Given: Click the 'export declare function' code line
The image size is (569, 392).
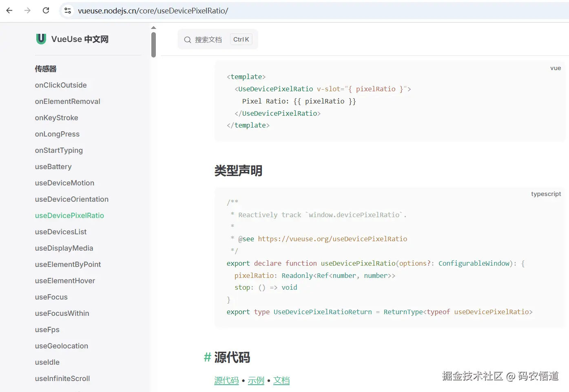Looking at the screenshot, I should [376, 263].
